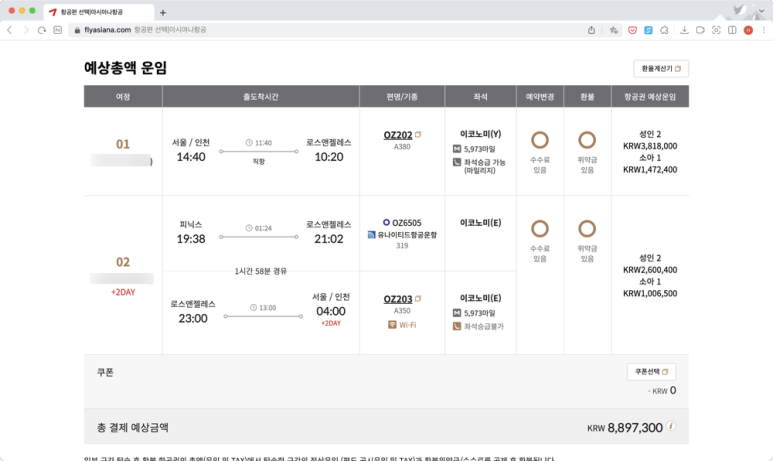Click journey 01 예약변경 circle indicator

[x=540, y=140]
